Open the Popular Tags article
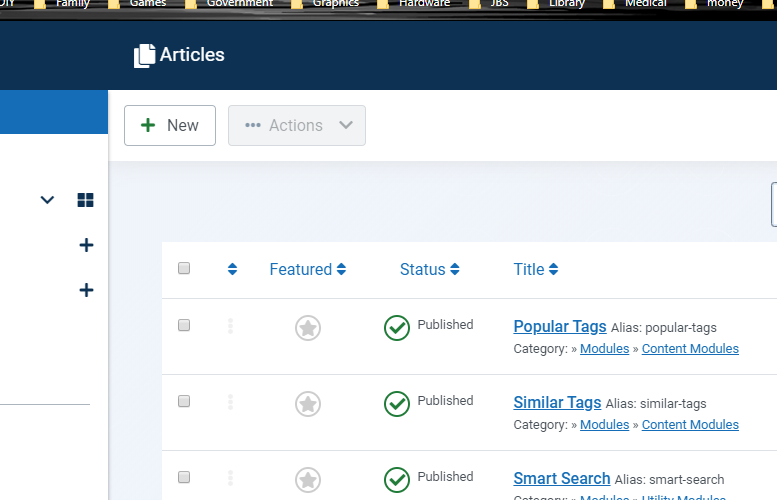The width and height of the screenshot is (777, 500). click(x=560, y=327)
